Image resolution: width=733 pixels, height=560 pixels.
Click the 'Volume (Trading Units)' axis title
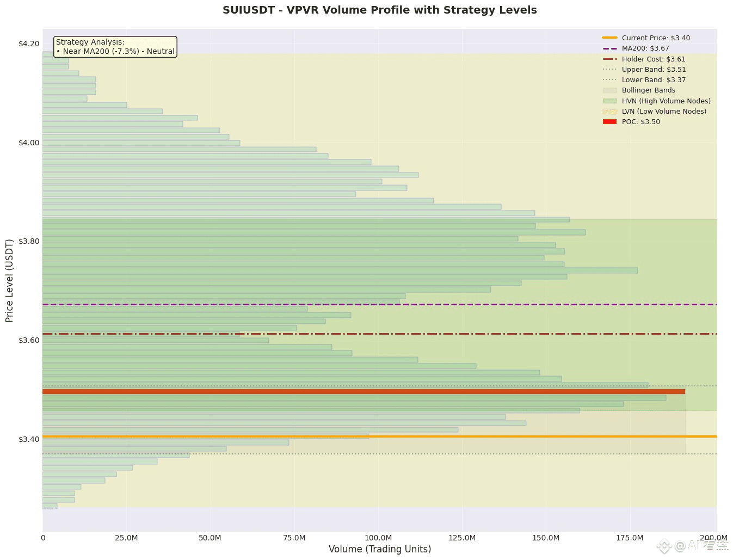tap(380, 549)
